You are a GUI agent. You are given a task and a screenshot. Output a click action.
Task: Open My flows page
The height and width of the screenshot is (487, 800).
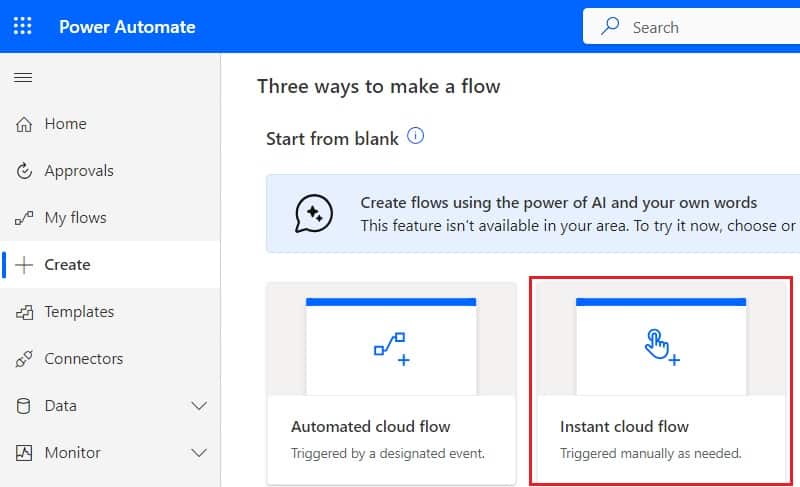click(76, 218)
